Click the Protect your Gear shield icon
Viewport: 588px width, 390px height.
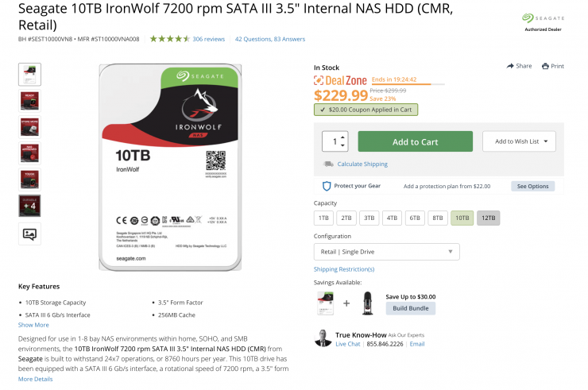pos(327,186)
